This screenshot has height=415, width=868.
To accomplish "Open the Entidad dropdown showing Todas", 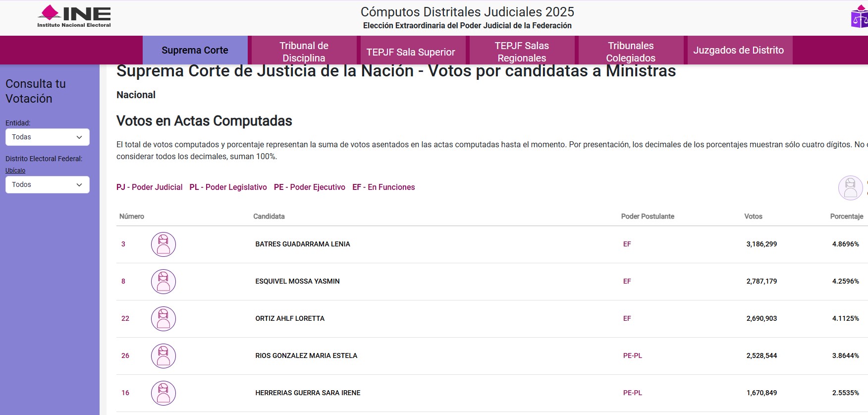I will pyautogui.click(x=48, y=137).
